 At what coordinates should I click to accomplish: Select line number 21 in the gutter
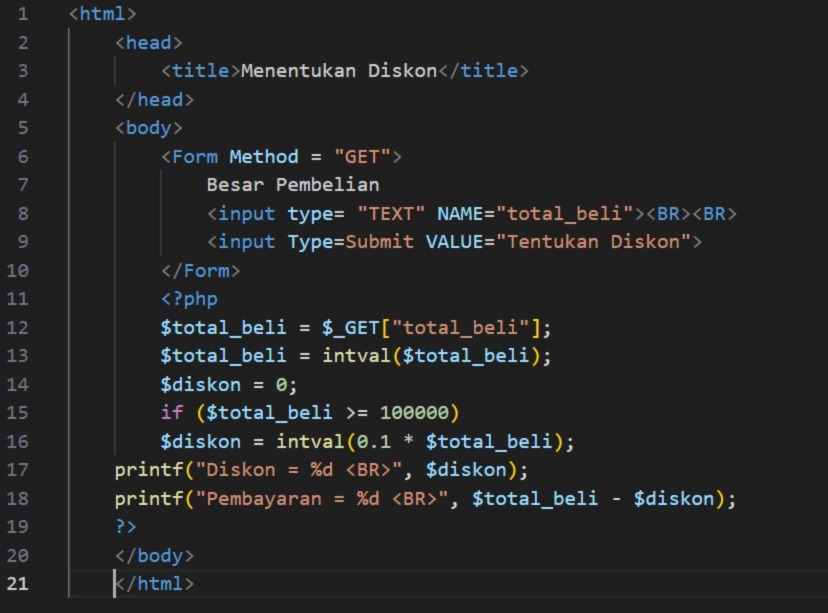click(17, 583)
